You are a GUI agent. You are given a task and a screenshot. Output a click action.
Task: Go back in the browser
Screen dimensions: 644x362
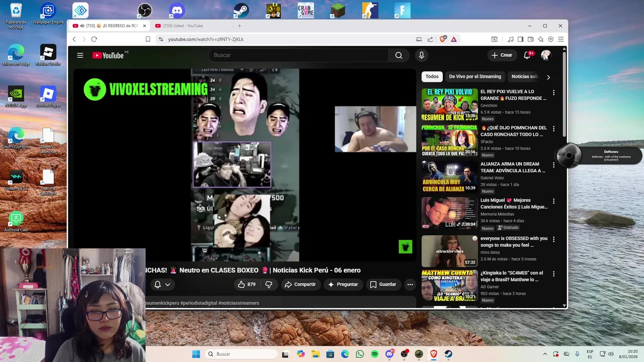tap(74, 39)
